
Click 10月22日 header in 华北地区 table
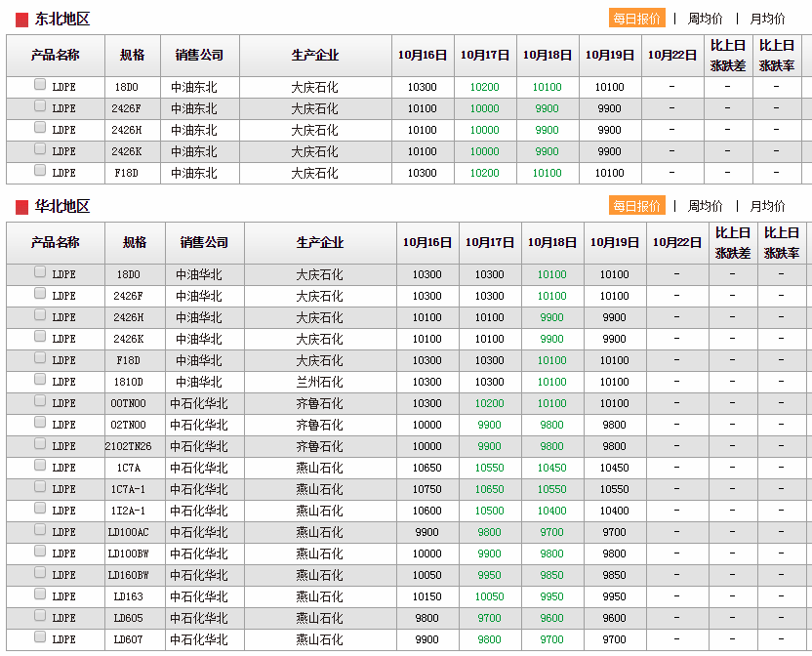pos(677,242)
